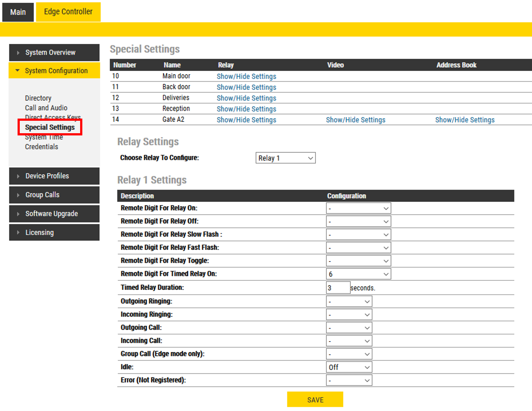Select the Edge Controller tab
Image resolution: width=532 pixels, height=411 pixels.
[68, 12]
